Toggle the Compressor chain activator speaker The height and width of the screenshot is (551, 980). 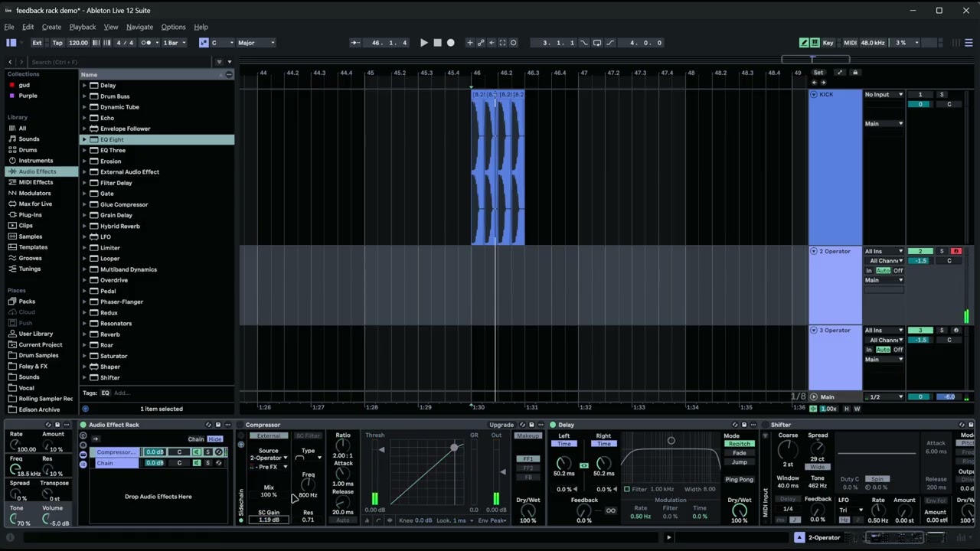click(197, 452)
